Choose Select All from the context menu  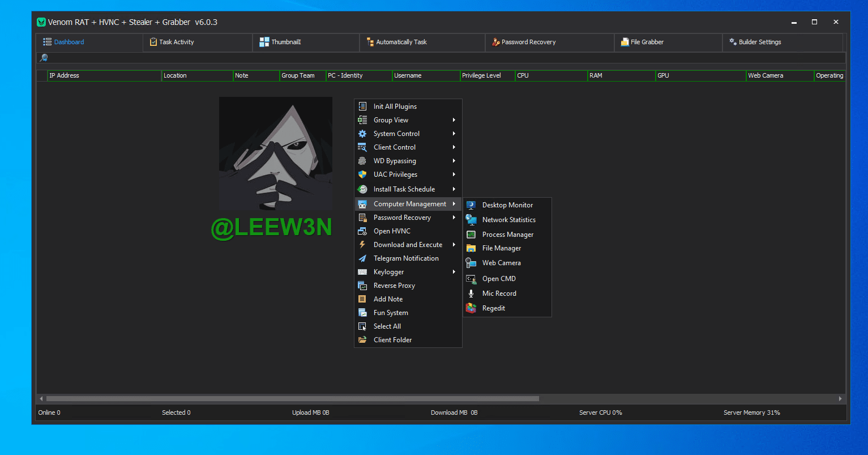click(387, 326)
